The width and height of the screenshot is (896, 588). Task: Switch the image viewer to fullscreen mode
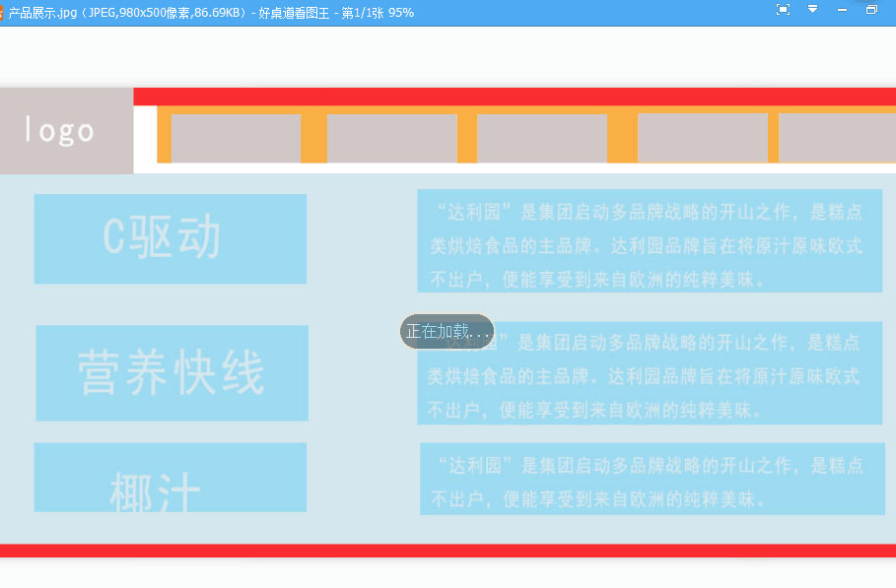[x=783, y=10]
